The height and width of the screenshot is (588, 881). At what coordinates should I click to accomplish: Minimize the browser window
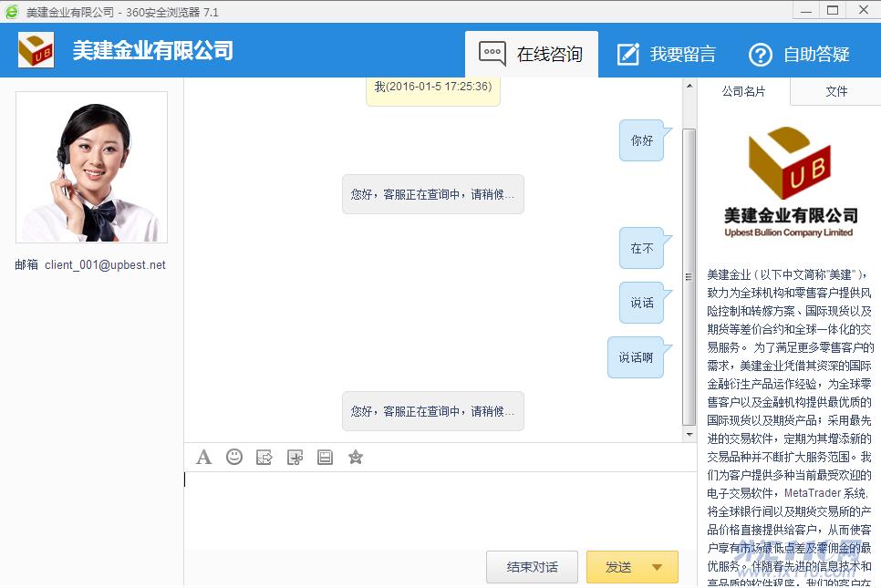point(806,10)
